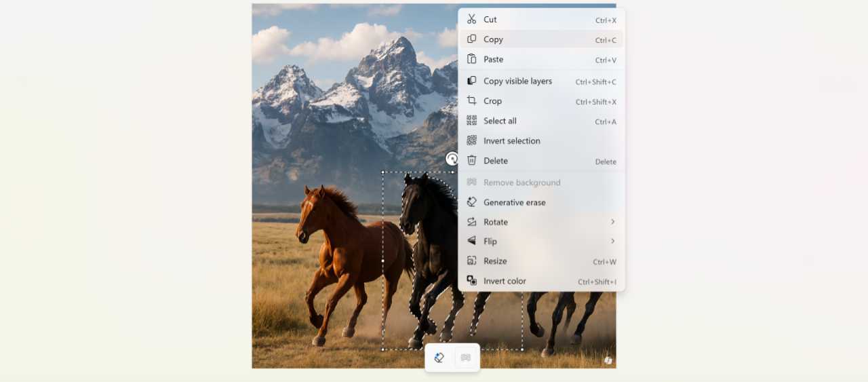Click the Cut scissors icon
This screenshot has width=868, height=382.
pos(471,19)
